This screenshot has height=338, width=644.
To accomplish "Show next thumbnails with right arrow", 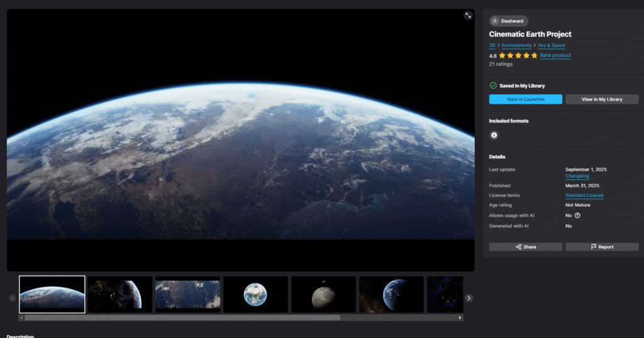I will tap(469, 298).
